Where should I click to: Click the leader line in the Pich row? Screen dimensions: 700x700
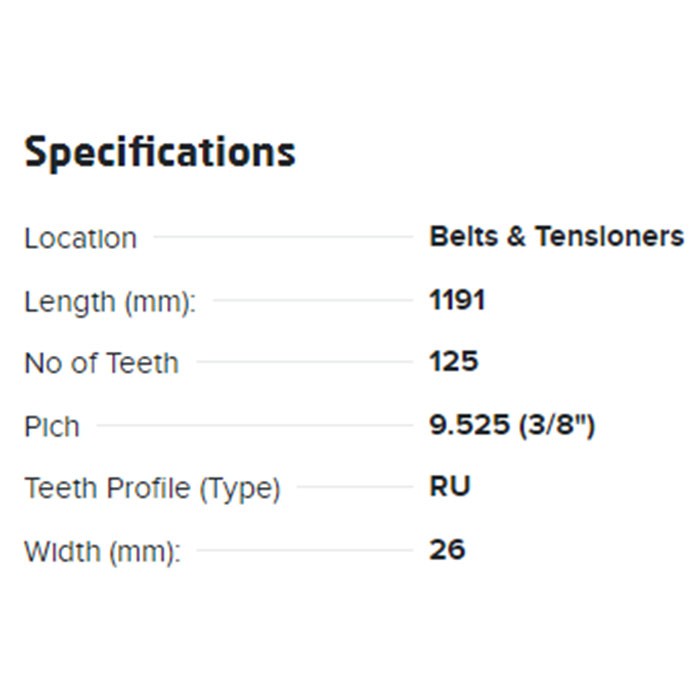coord(254,425)
